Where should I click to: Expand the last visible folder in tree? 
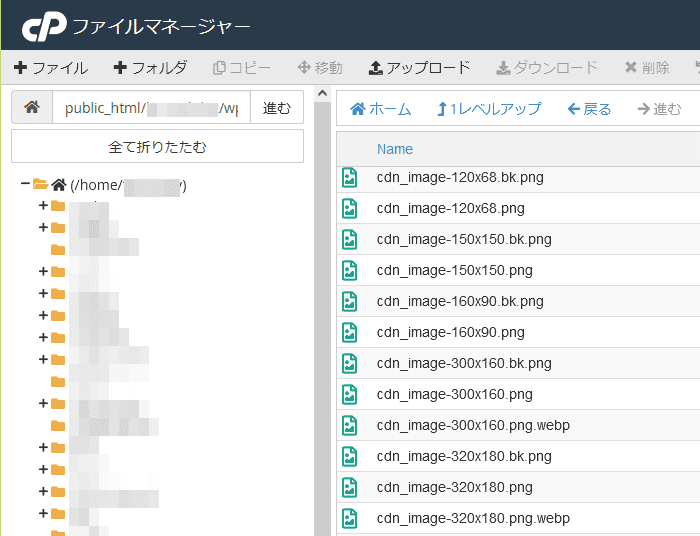click(x=43, y=513)
